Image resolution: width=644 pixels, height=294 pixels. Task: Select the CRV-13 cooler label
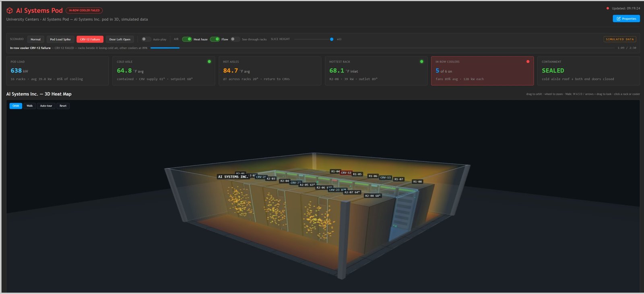pyautogui.click(x=386, y=178)
